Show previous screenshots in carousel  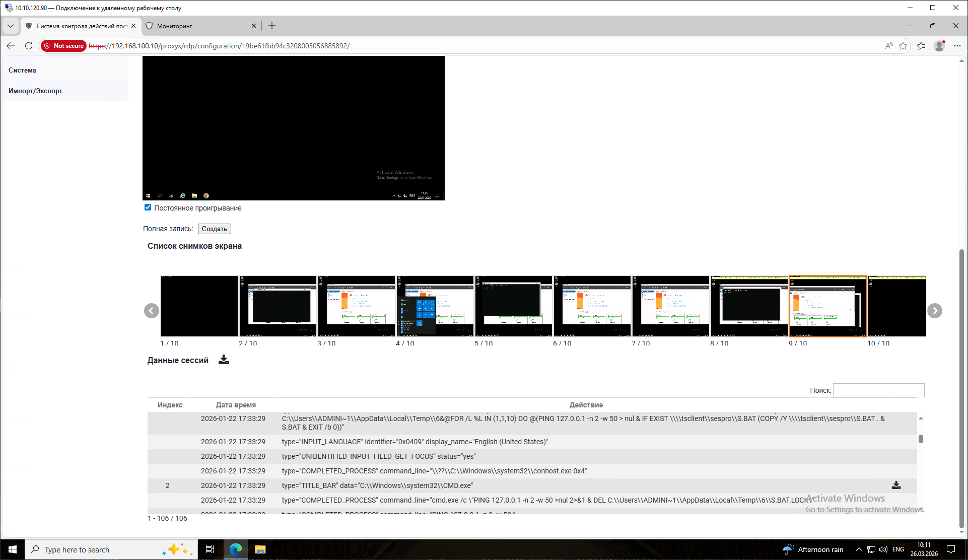coord(152,311)
